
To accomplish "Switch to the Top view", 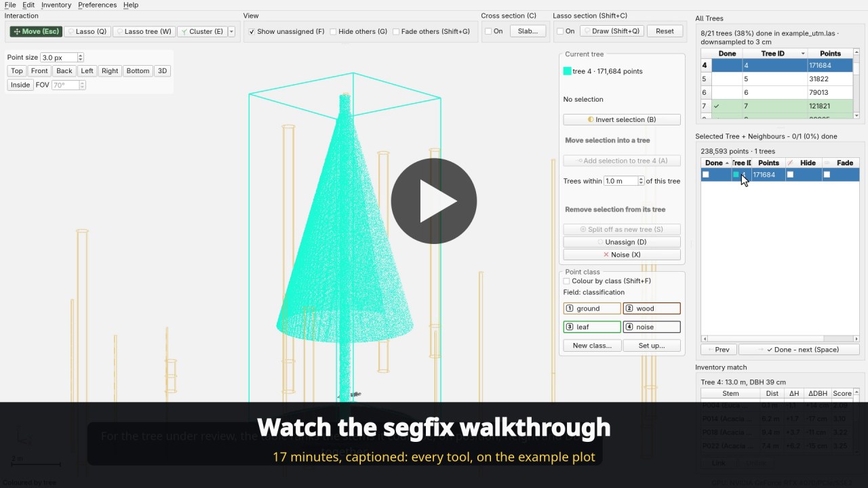I will [x=17, y=70].
